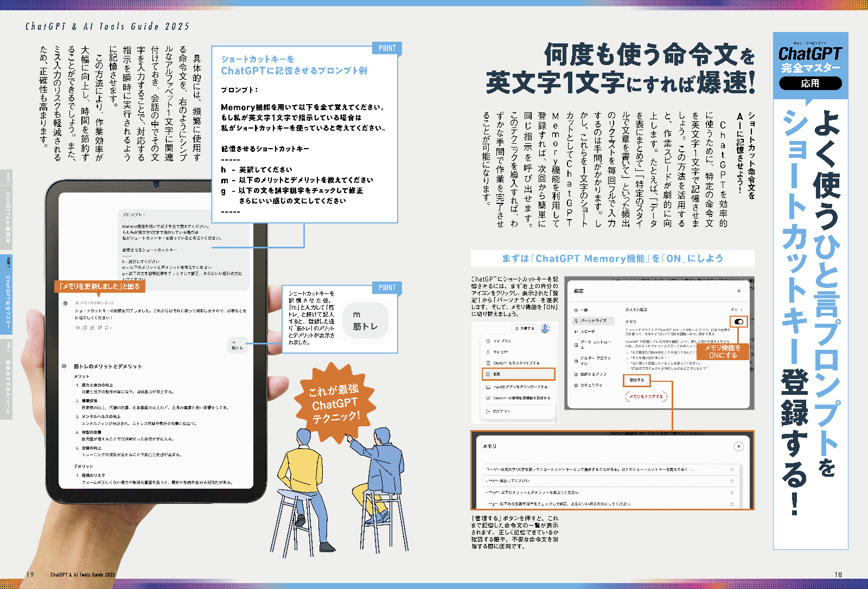868x589 pixels.
Task: Close the メモリ dialog with round X
Action: point(738,446)
